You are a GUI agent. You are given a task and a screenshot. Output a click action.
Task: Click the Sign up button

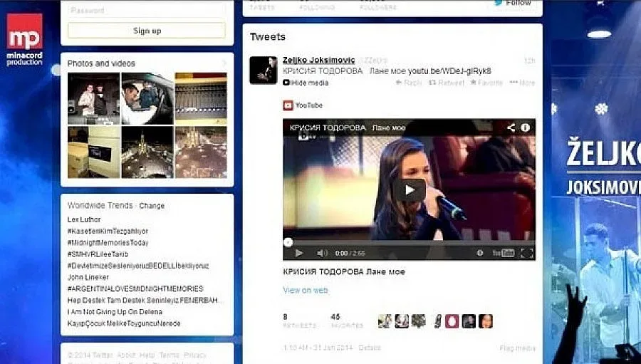(147, 31)
